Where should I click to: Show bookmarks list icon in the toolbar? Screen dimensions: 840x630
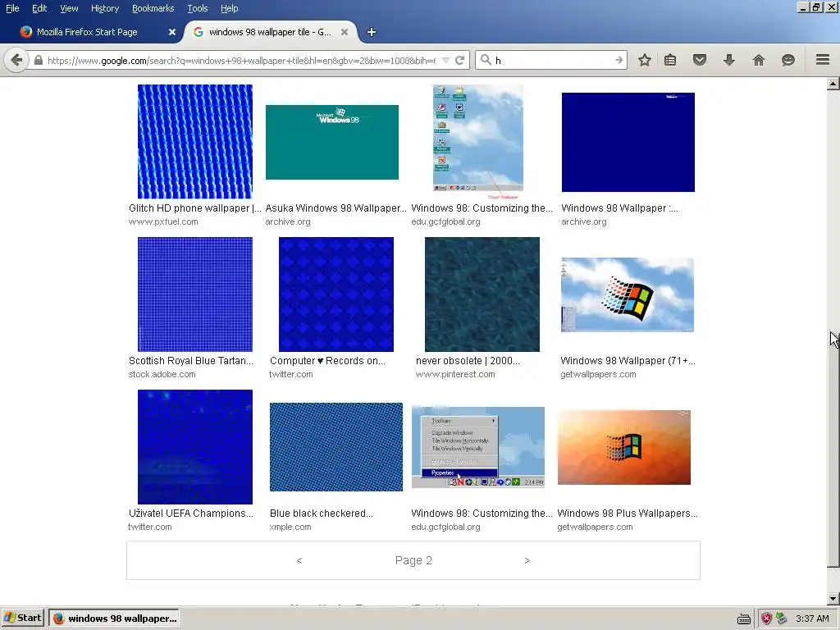tap(670, 60)
